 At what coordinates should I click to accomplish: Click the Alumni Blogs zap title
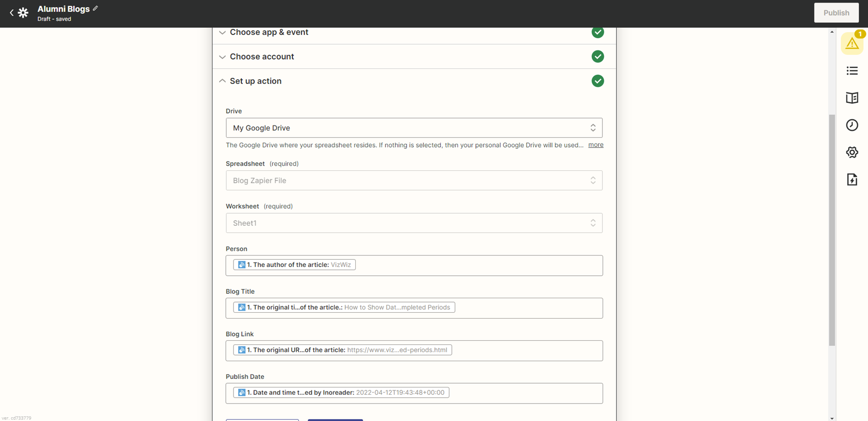click(64, 9)
